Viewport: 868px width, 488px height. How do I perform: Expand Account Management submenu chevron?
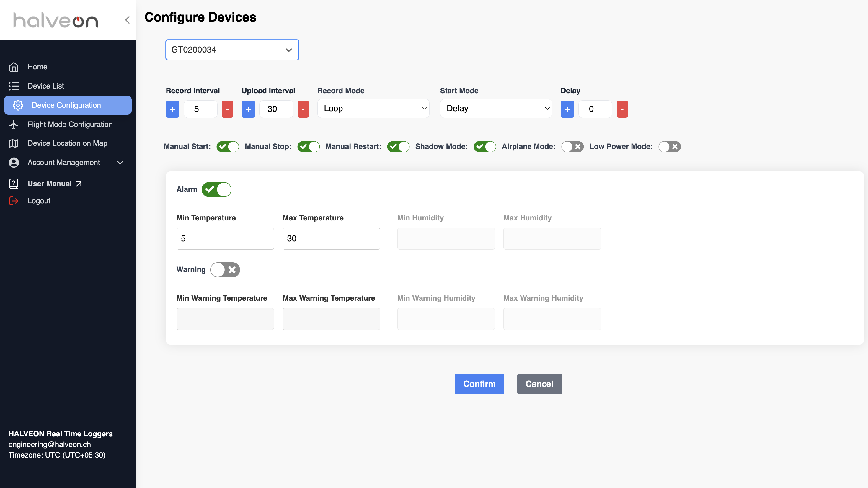pos(120,163)
